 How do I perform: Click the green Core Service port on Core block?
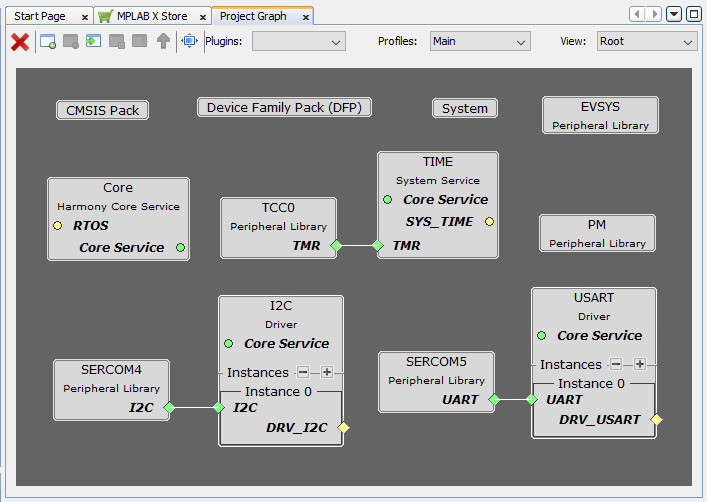click(180, 247)
